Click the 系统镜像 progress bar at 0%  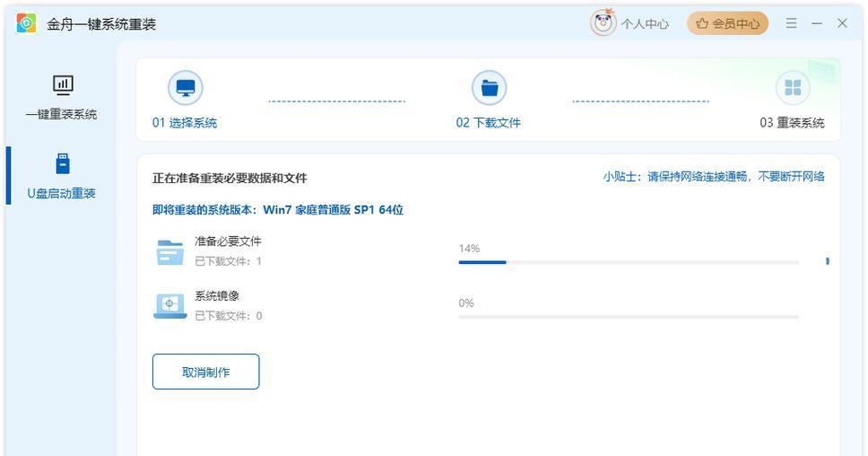point(628,316)
